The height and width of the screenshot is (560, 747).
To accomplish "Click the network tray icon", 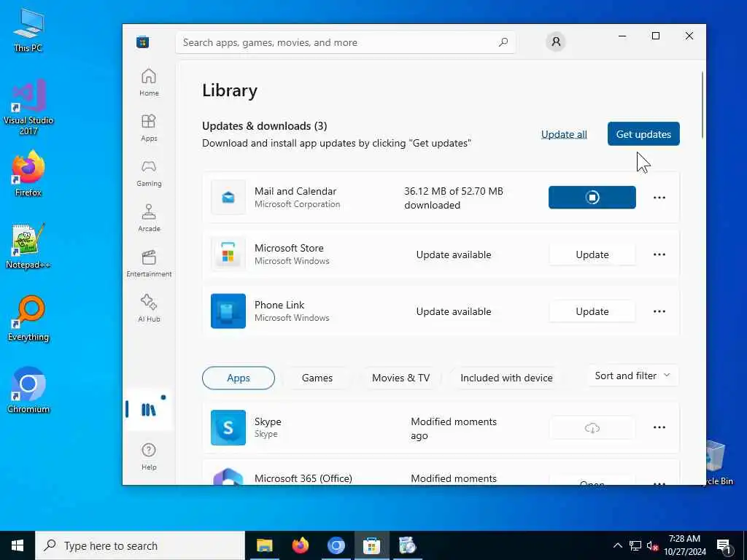I will pos(635,545).
